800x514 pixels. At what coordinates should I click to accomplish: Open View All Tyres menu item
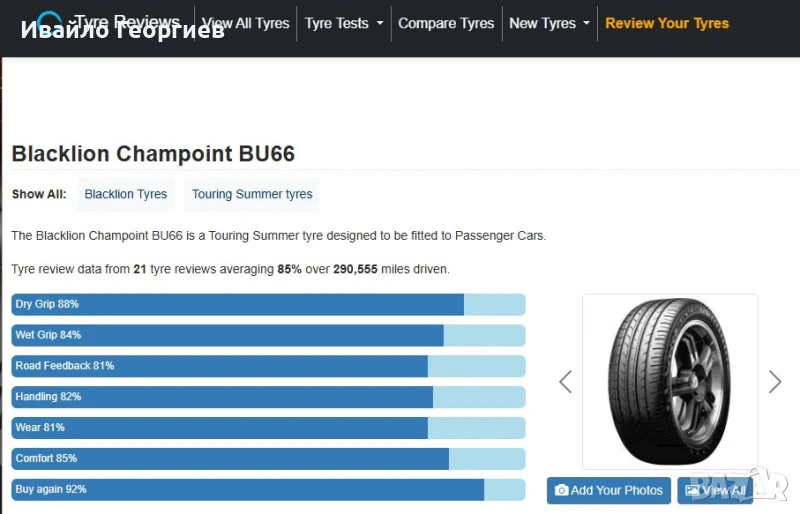[x=245, y=23]
